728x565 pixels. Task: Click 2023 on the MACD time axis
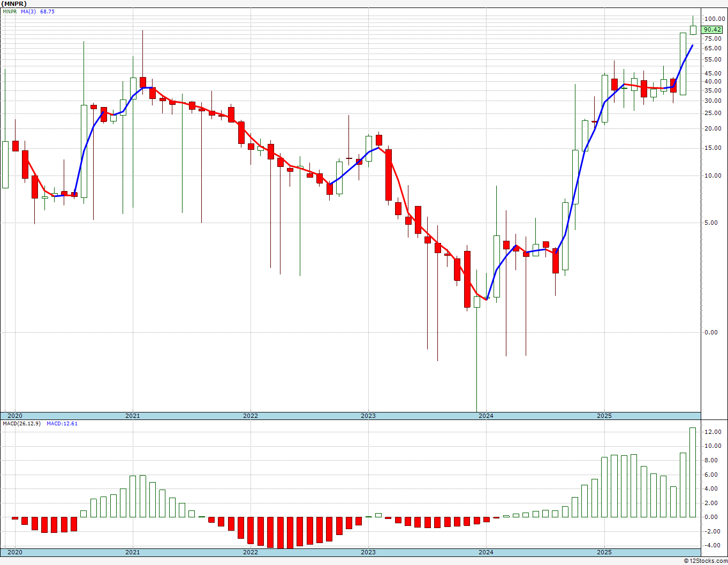[368, 552]
